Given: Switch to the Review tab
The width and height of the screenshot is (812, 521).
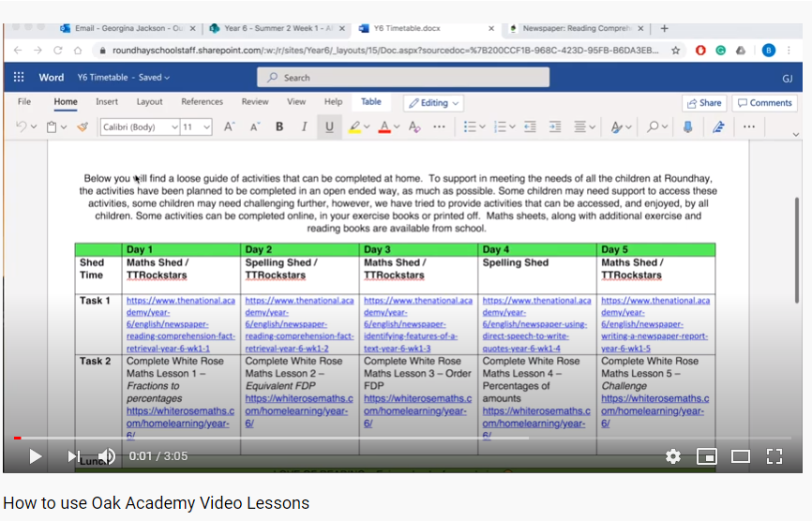Looking at the screenshot, I should coord(255,102).
